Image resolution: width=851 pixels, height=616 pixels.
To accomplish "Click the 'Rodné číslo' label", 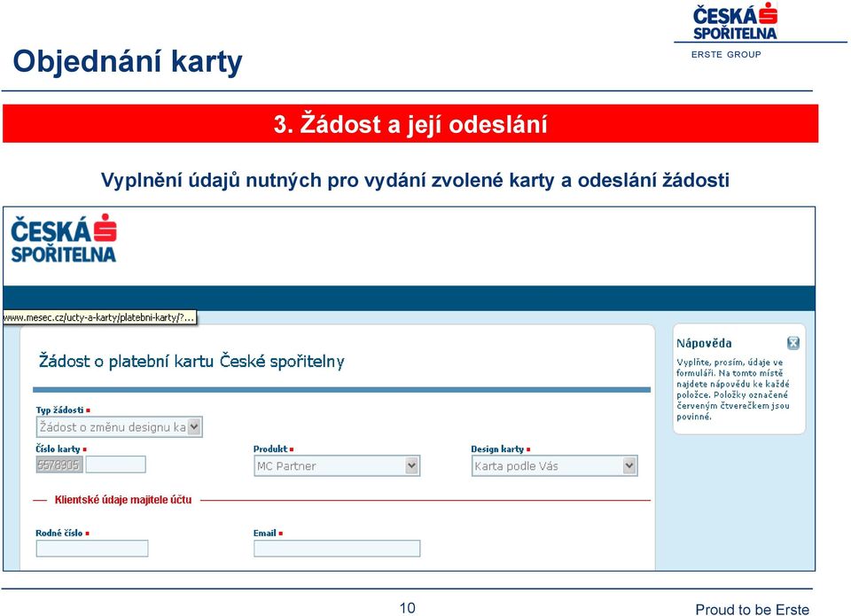I will [x=59, y=533].
